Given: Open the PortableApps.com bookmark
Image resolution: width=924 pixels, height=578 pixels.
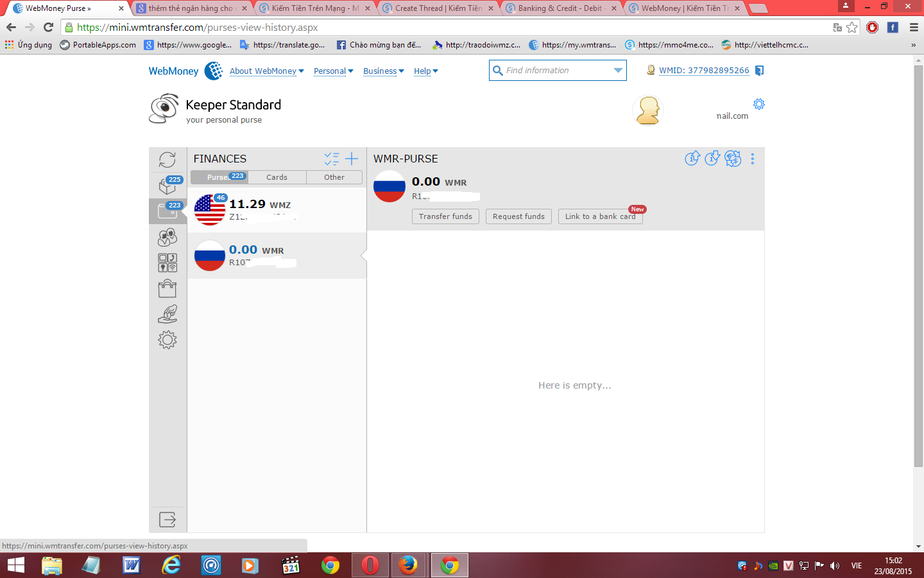Looking at the screenshot, I should point(98,45).
